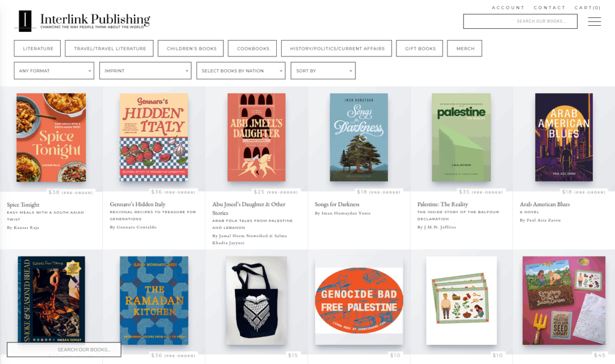615x364 pixels.
Task: Click the Contact link
Action: (x=550, y=7)
